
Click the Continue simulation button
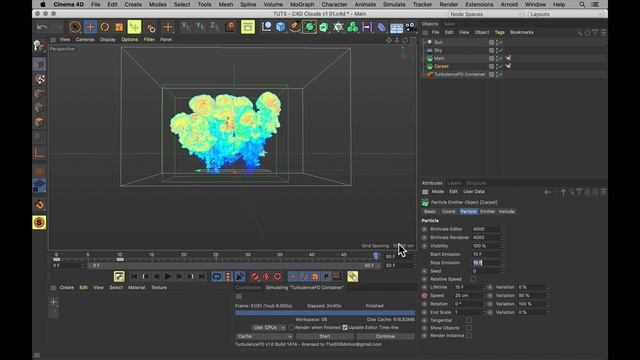(x=385, y=336)
